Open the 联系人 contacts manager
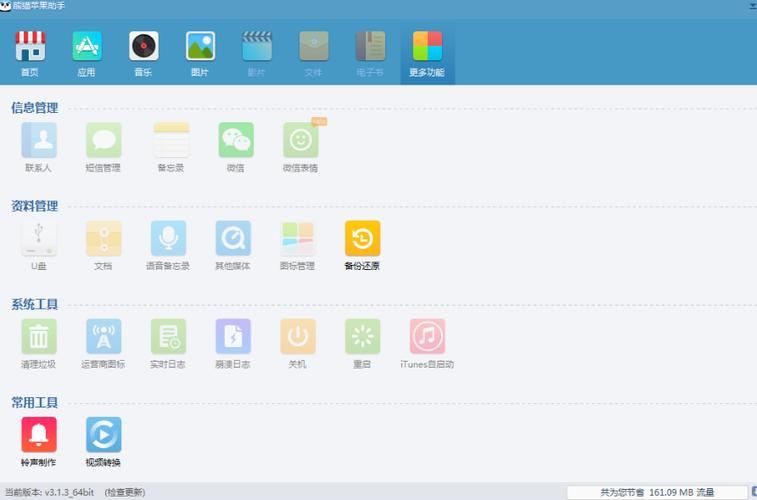The width and height of the screenshot is (757, 500). click(x=39, y=141)
